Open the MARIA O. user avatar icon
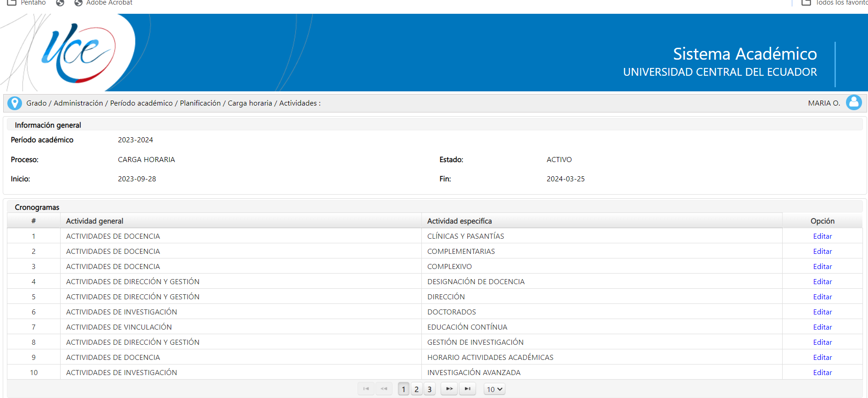 tap(854, 102)
